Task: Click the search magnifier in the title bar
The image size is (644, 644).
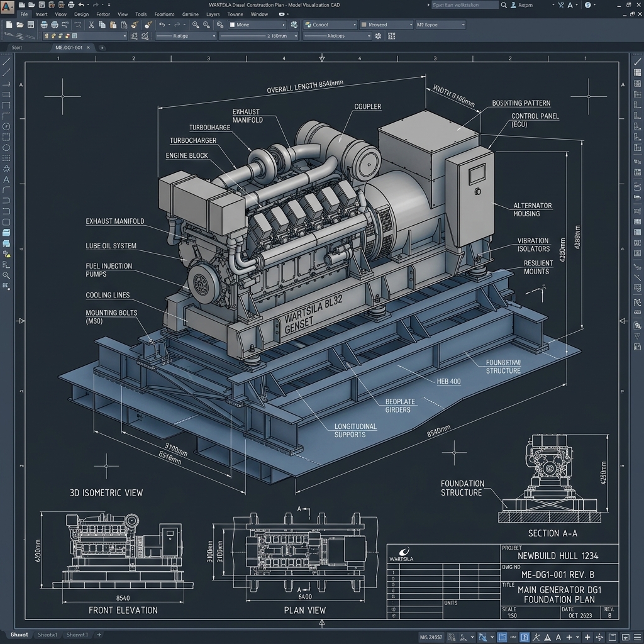Action: 504,5
